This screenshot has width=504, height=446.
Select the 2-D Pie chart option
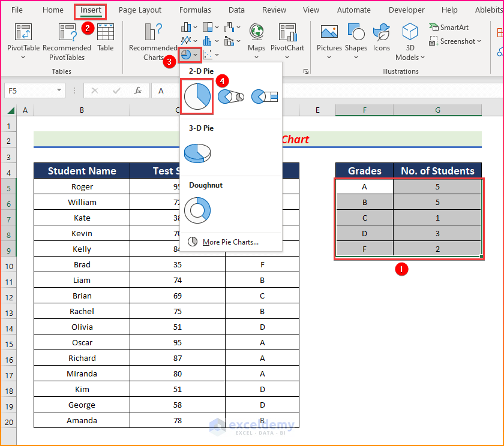[x=196, y=97]
